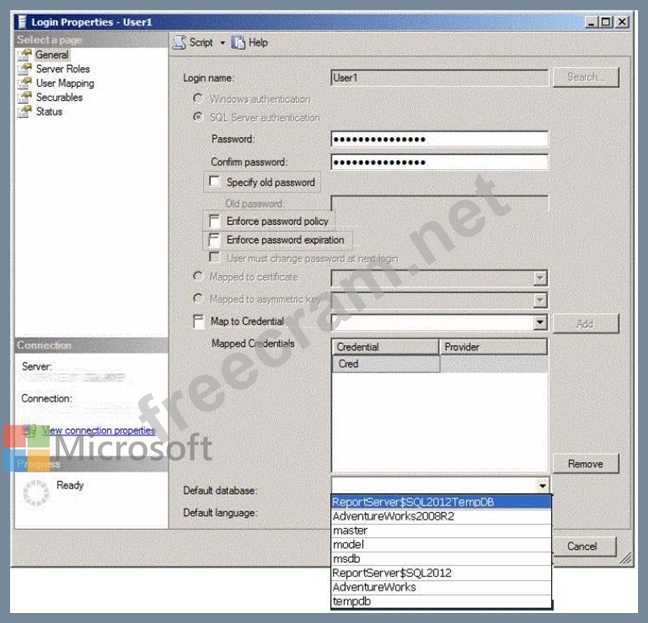Check Specify old password
648x623 pixels.
pyautogui.click(x=214, y=181)
